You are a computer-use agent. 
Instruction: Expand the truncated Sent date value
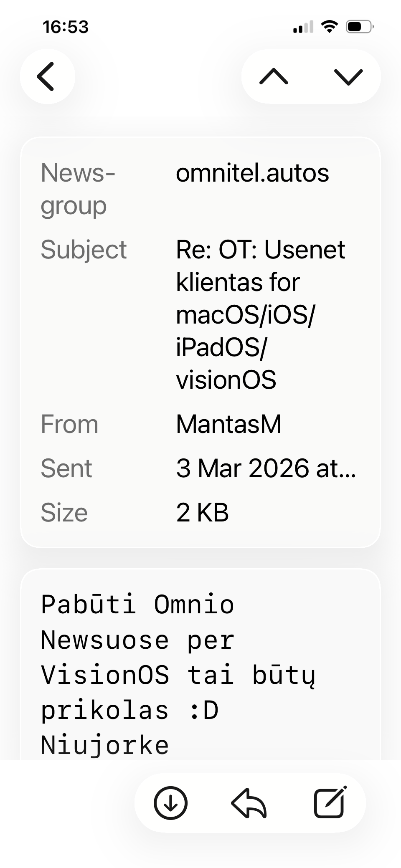tap(266, 468)
